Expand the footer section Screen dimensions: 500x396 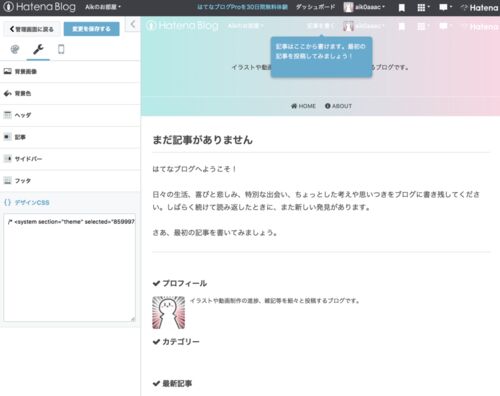click(x=70, y=181)
